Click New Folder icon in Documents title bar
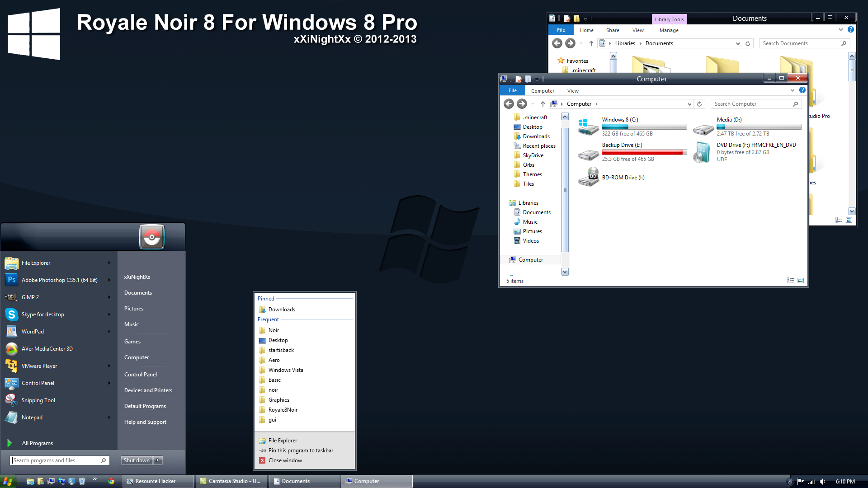868x488 pixels. (x=576, y=19)
